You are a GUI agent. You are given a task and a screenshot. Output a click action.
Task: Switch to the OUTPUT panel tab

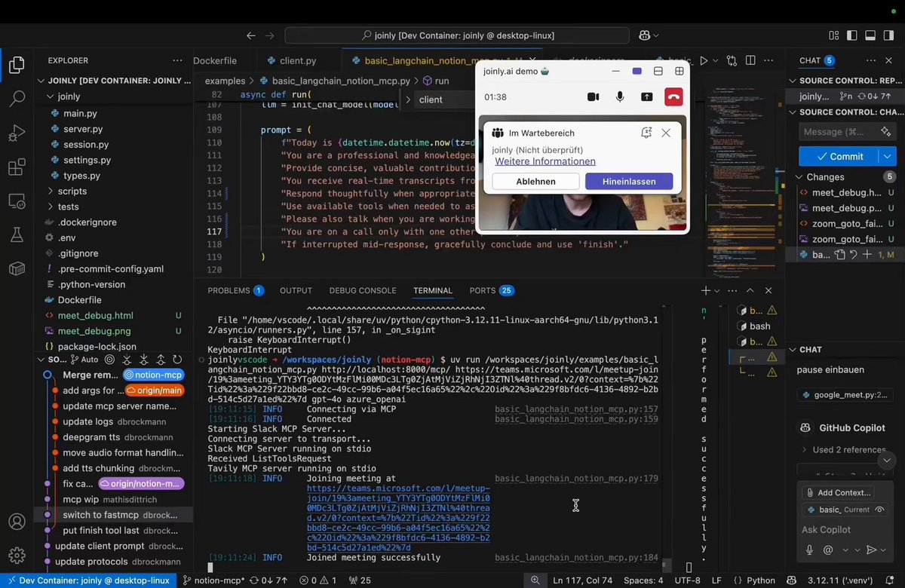pos(296,290)
